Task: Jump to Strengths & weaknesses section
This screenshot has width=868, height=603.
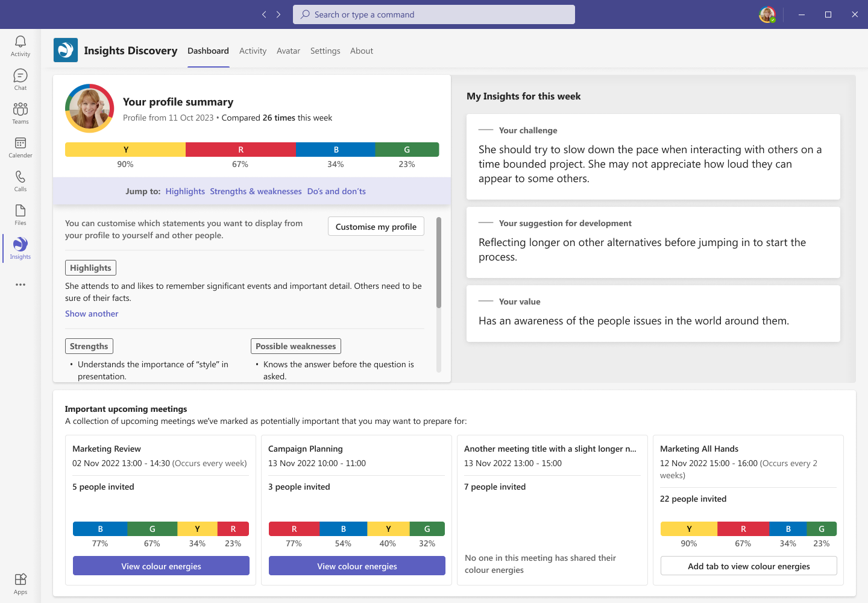Action: (x=256, y=191)
